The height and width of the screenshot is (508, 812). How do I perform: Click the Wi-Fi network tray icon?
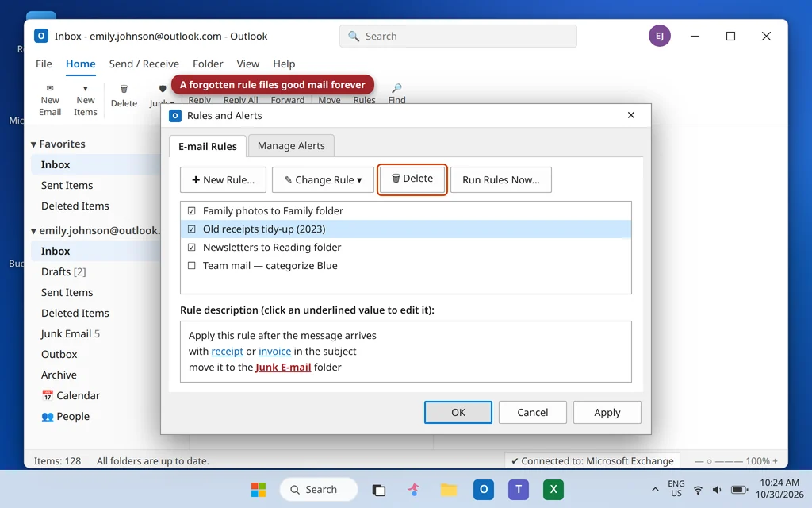(698, 489)
